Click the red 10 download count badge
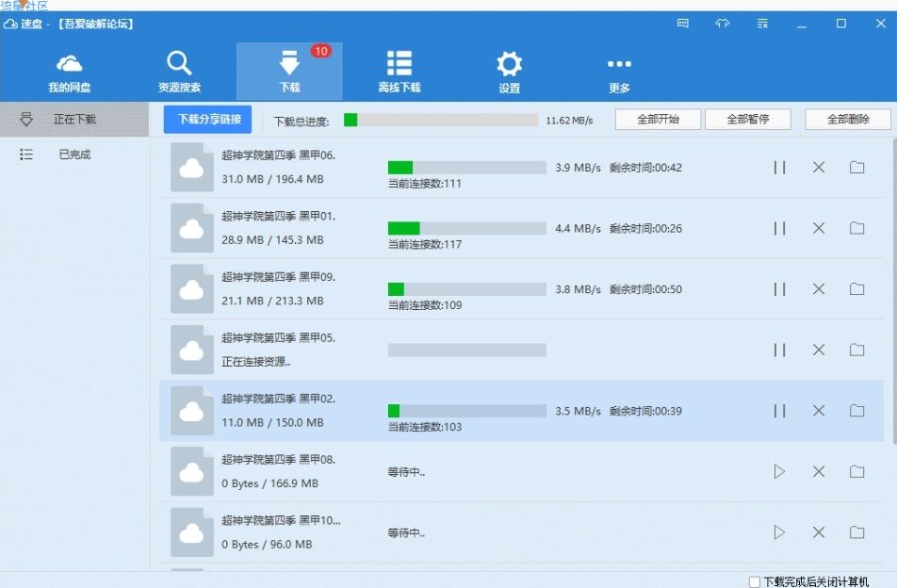Screen dimensions: 897x588 [321, 51]
